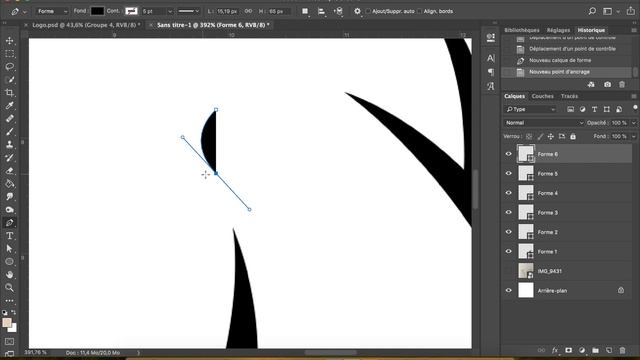Delete current history state via trash icon
The height and width of the screenshot is (360, 640).
[x=622, y=84]
